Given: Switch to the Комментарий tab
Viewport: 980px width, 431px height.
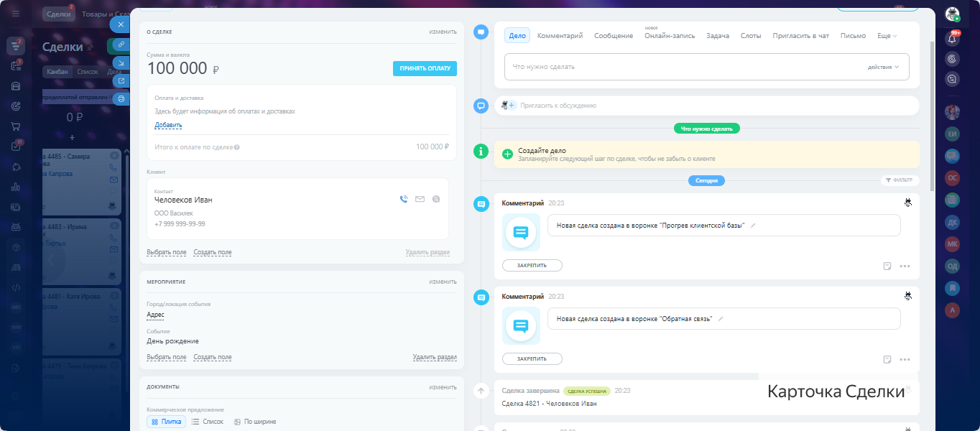Looking at the screenshot, I should pos(560,35).
